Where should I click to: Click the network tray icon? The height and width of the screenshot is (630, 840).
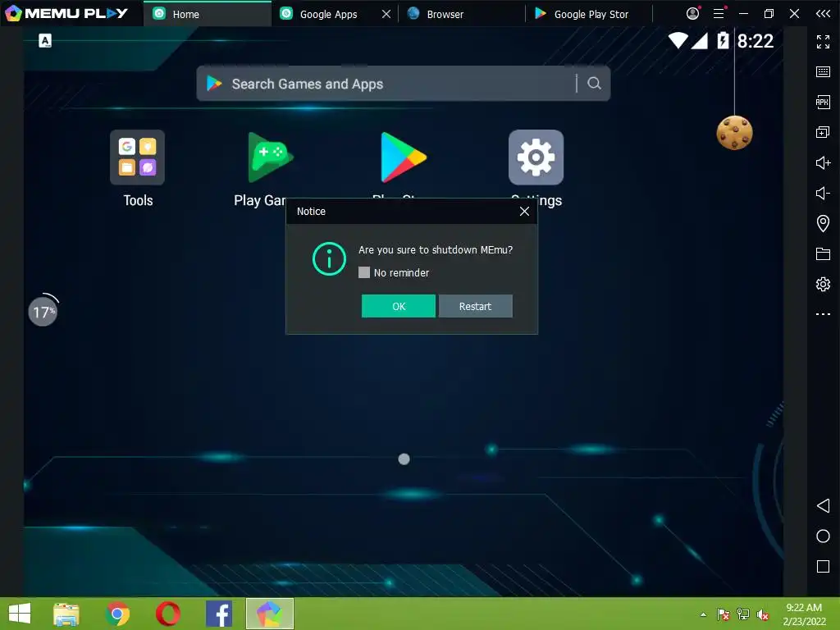pos(743,614)
